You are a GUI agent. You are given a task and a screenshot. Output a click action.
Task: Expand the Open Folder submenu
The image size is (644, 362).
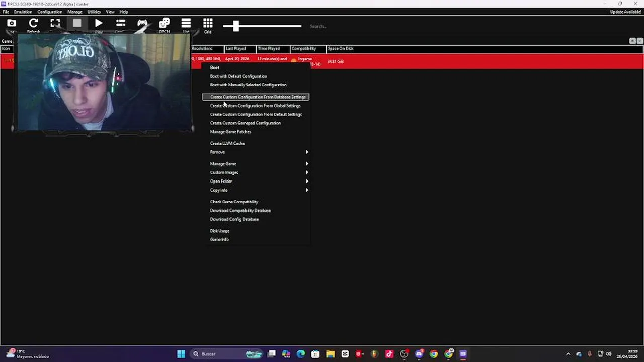point(256,181)
